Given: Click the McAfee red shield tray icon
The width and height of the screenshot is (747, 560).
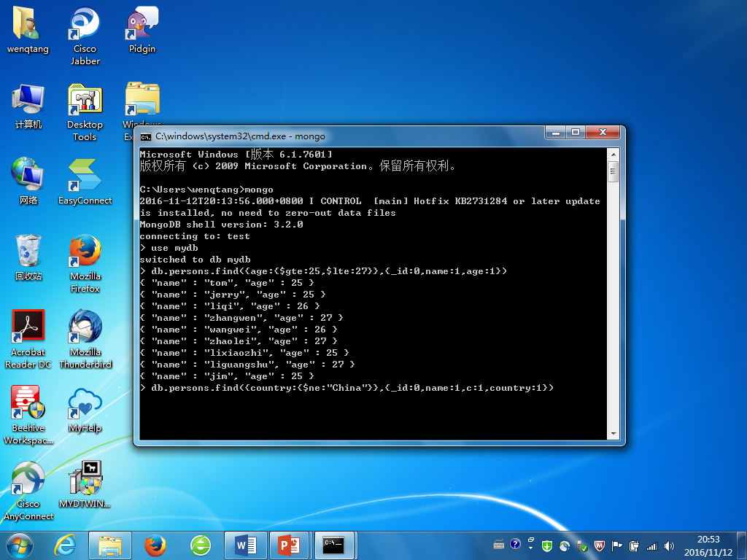Looking at the screenshot, I should (x=600, y=546).
